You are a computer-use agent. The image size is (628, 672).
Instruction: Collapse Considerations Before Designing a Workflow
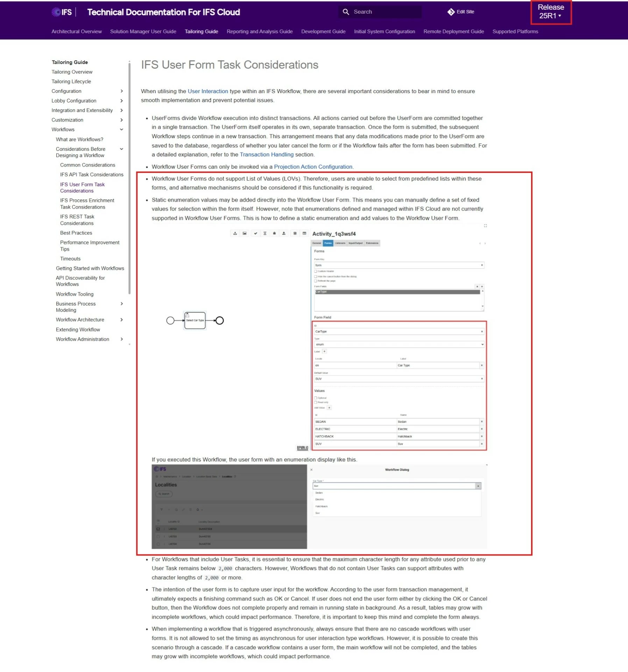coord(122,149)
